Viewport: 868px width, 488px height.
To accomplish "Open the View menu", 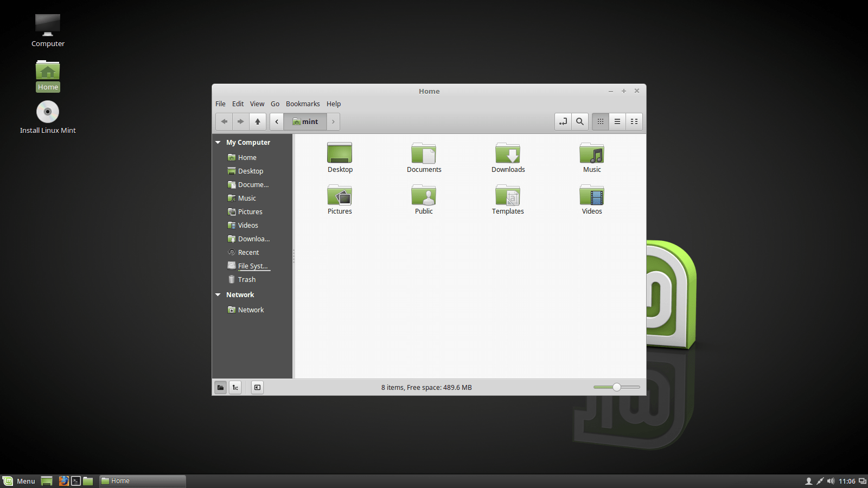I will tap(257, 104).
